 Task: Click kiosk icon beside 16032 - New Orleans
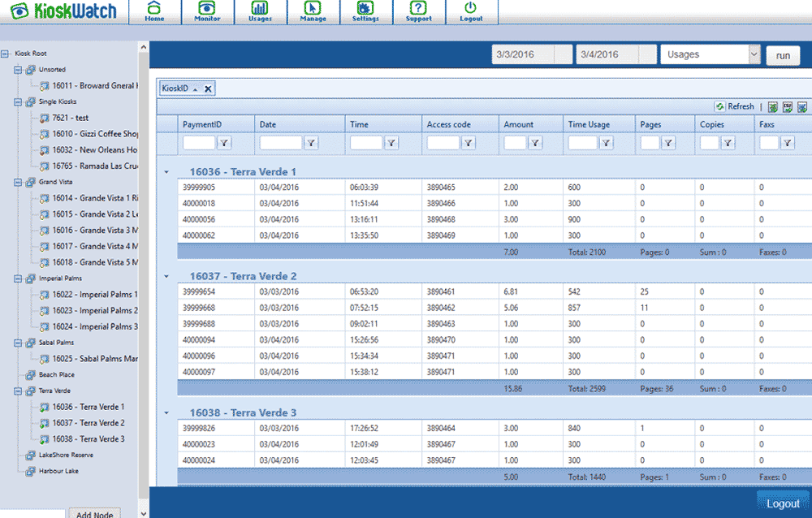coord(45,150)
